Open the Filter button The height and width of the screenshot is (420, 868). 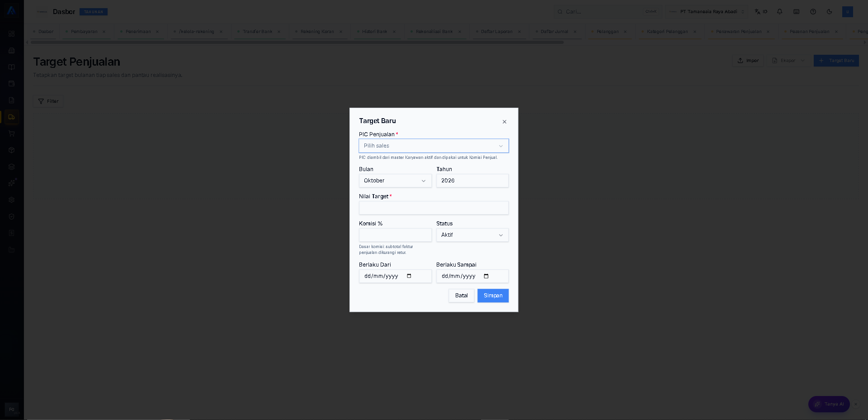[48, 101]
